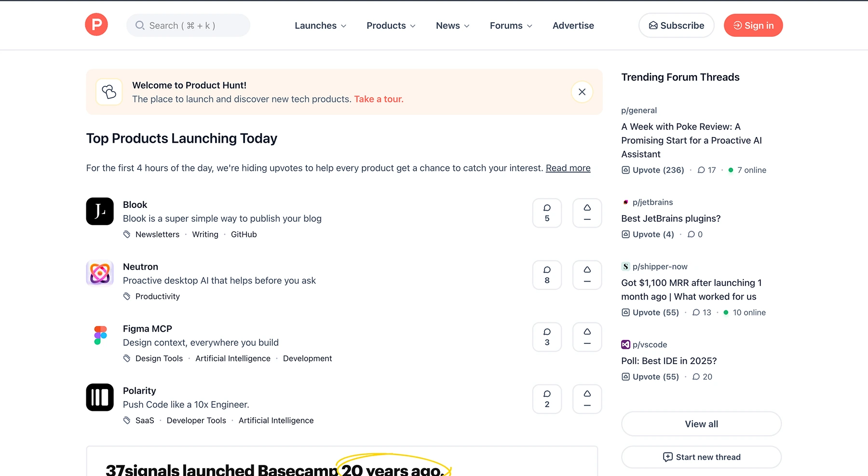Click the Polarity product logo
Image resolution: width=868 pixels, height=476 pixels.
point(99,397)
